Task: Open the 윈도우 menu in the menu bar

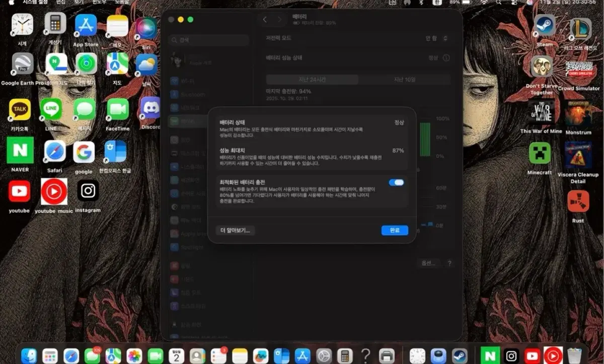Action: [x=99, y=2]
